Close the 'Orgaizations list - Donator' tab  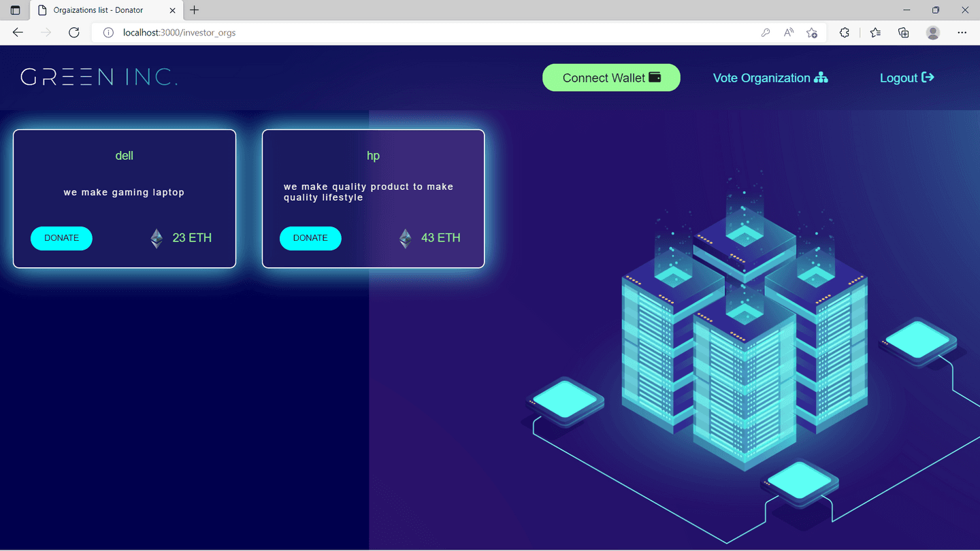173,10
